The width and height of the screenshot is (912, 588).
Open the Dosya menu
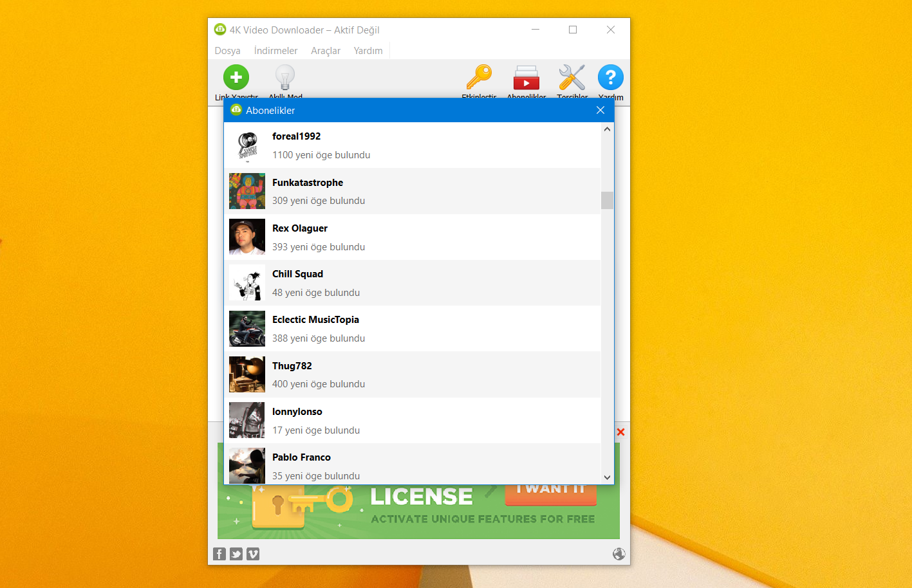[228, 51]
